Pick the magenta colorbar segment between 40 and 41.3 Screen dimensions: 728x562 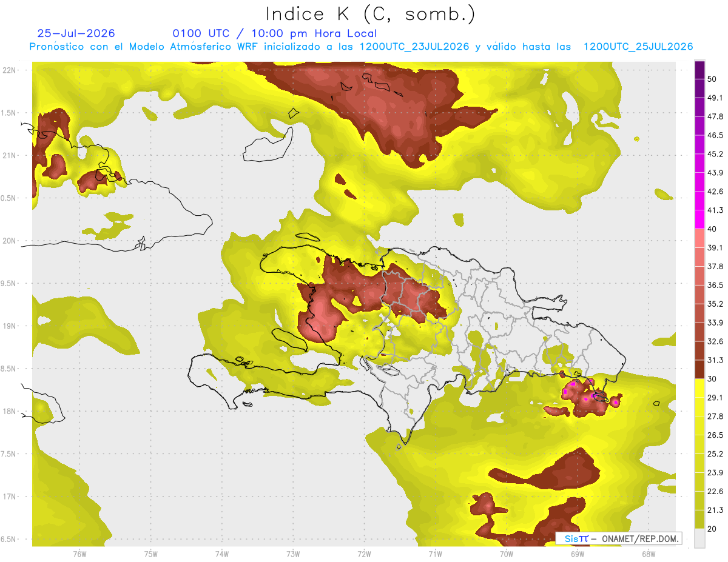[x=699, y=219]
